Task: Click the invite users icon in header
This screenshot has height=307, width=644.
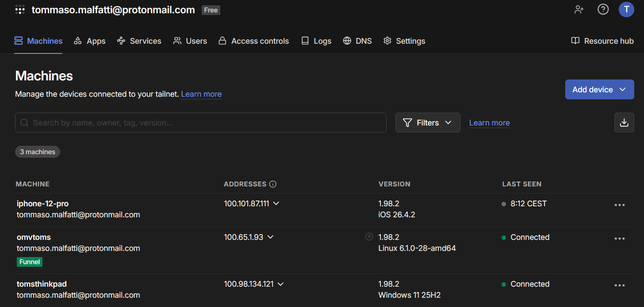Action: (579, 9)
